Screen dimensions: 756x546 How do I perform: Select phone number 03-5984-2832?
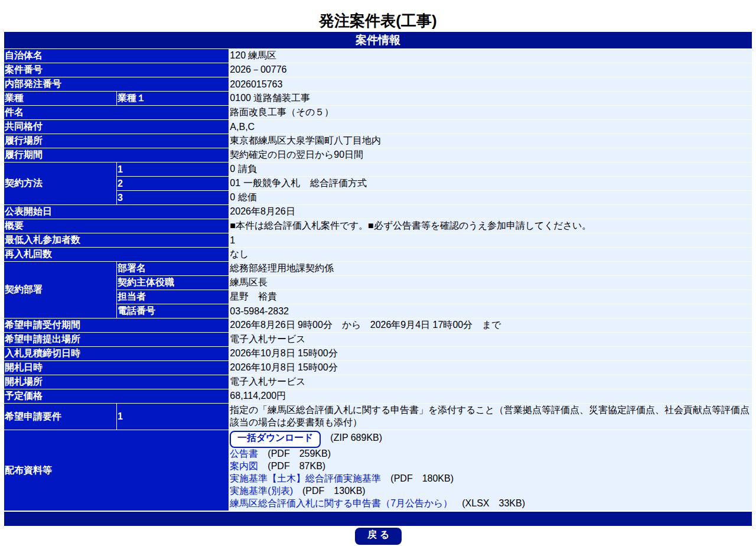coord(259,311)
